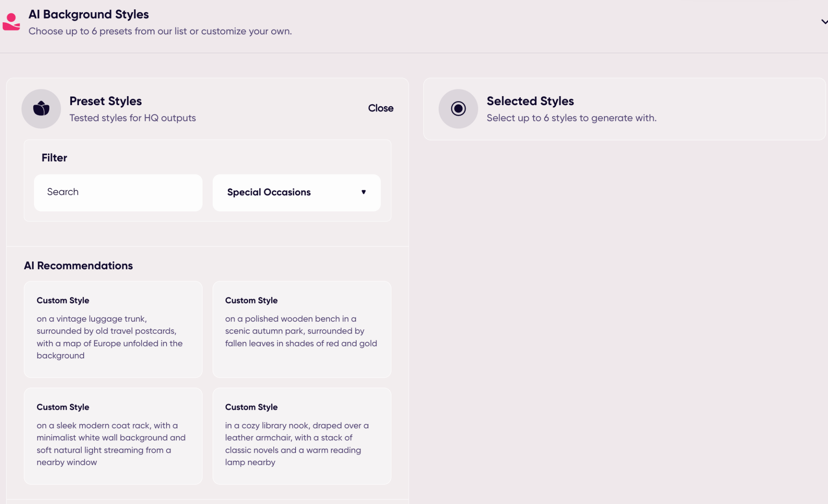
Task: Click the Selected Styles bullseye icon
Action: [x=458, y=109]
